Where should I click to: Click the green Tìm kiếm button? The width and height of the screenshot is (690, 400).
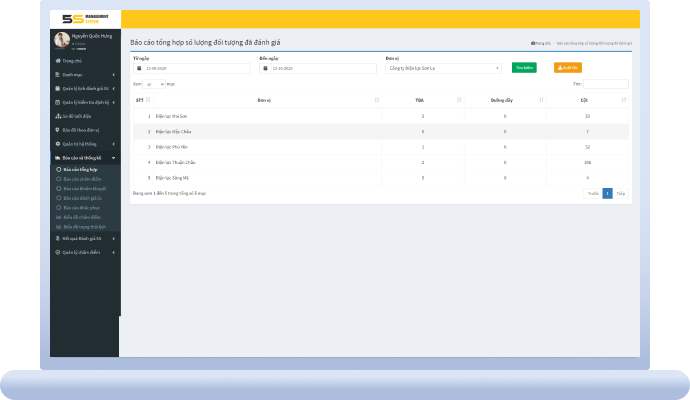coord(523,68)
